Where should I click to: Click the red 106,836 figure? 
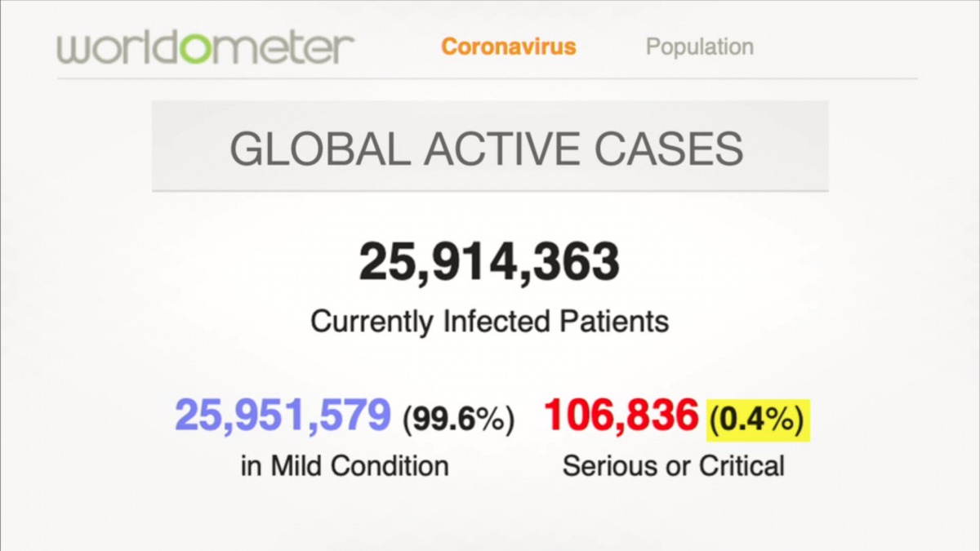[621, 415]
